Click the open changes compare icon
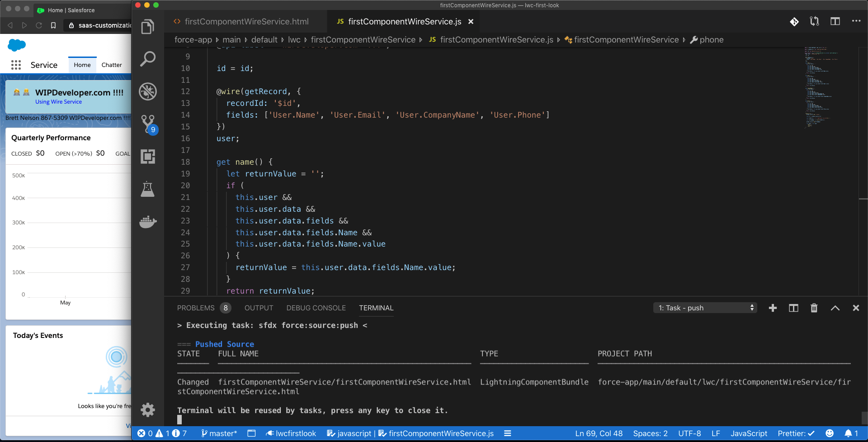The height and width of the screenshot is (442, 868). (x=815, y=21)
